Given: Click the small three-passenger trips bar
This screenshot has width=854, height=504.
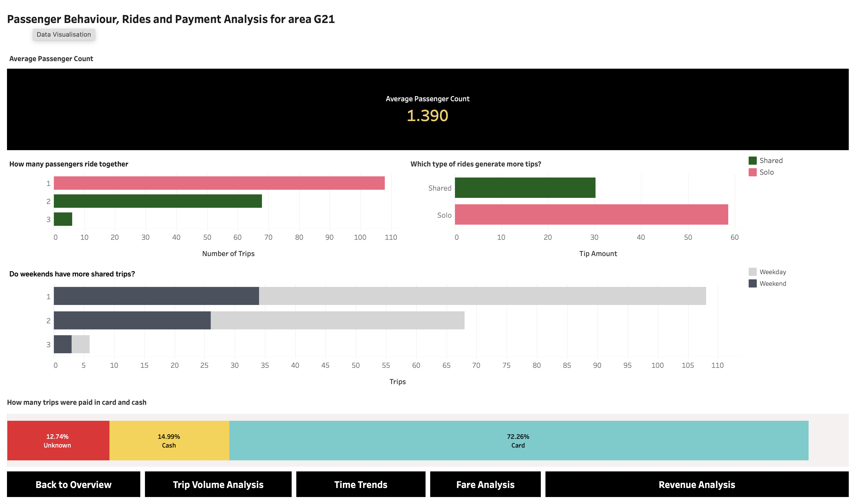Looking at the screenshot, I should tap(63, 219).
